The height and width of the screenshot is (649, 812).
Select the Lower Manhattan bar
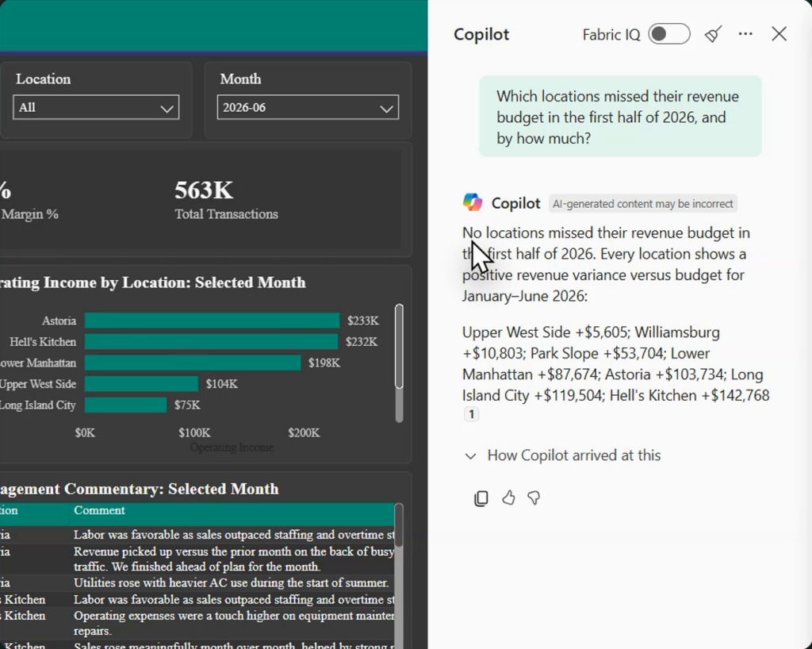193,363
